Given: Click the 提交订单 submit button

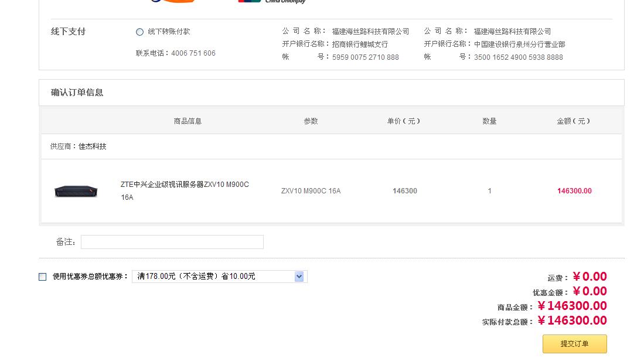Looking at the screenshot, I should [575, 344].
